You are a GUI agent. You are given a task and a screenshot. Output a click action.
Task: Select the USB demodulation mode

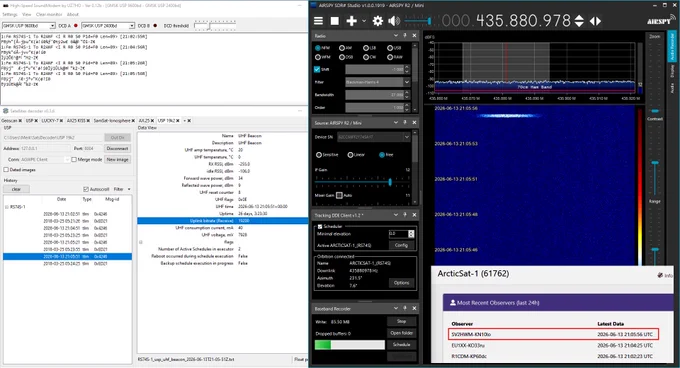coord(394,48)
